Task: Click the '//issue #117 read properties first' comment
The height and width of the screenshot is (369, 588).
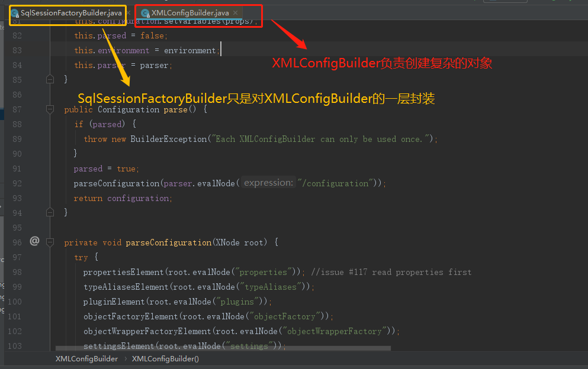Action: pyautogui.click(x=391, y=273)
